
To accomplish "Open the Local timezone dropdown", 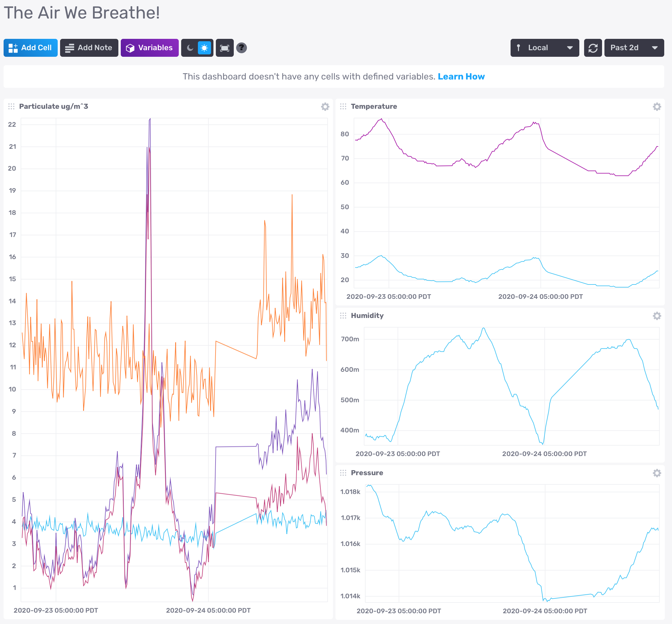I will pos(544,48).
